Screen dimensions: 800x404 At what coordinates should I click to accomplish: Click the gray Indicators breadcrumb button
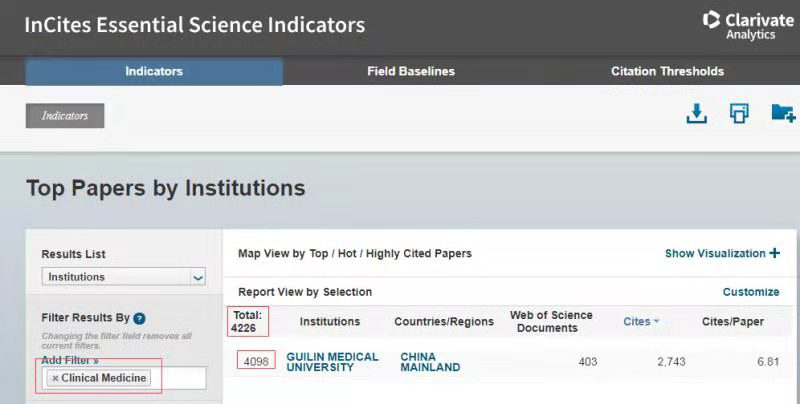(65, 116)
